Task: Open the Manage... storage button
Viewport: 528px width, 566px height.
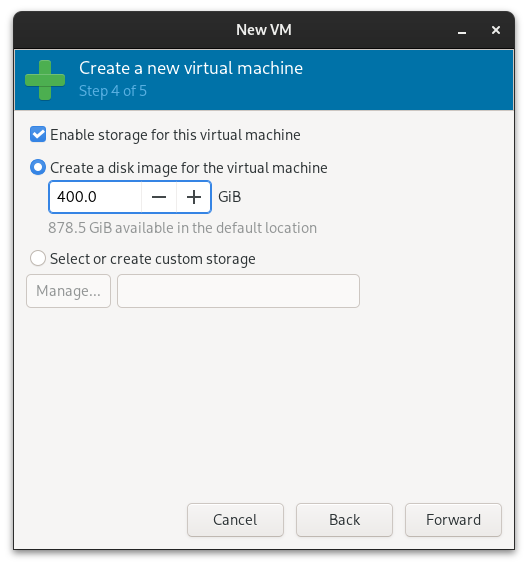Action: coord(68,291)
